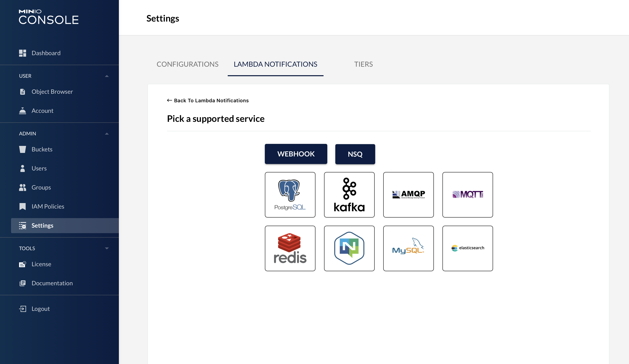
Task: Click Logout in the sidebar
Action: [40, 309]
